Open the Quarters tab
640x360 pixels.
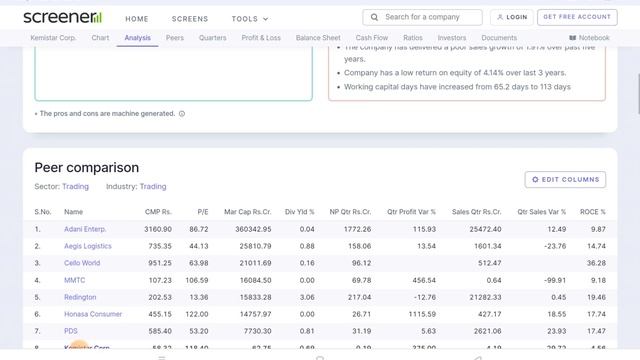click(x=212, y=38)
